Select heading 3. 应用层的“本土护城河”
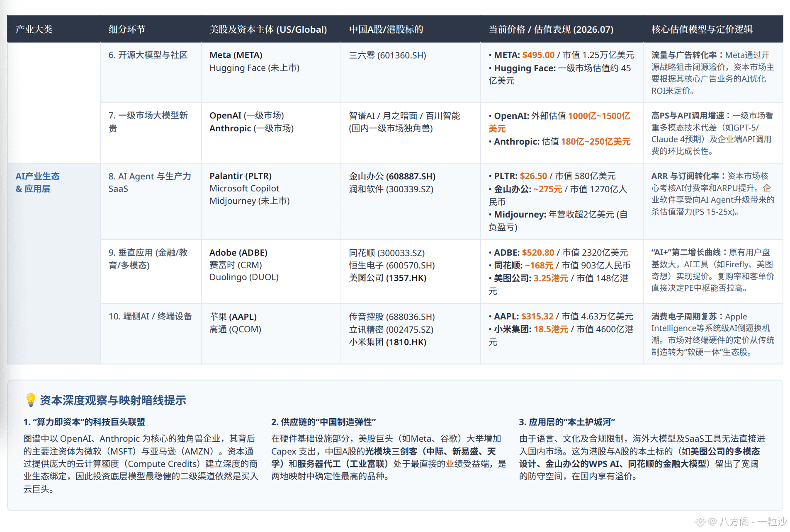This screenshot has height=532, width=790. pyautogui.click(x=567, y=422)
